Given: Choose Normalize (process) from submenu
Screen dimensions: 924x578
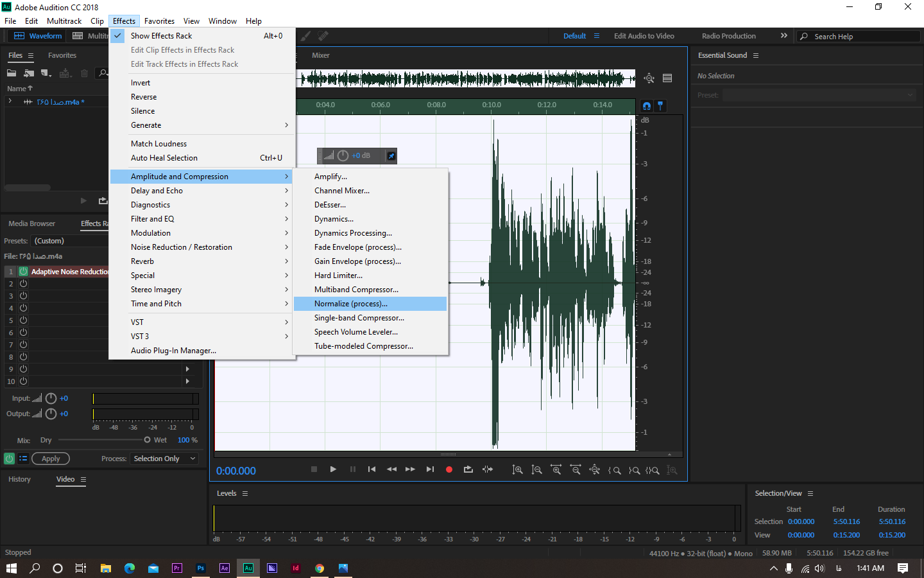Looking at the screenshot, I should (x=370, y=304).
